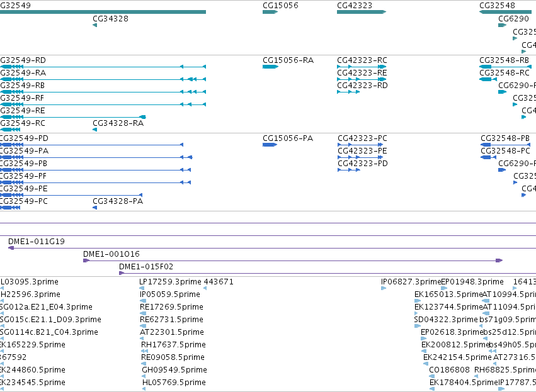Click the 443671 EST label
The height and width of the screenshot is (392, 536).
[219, 282]
